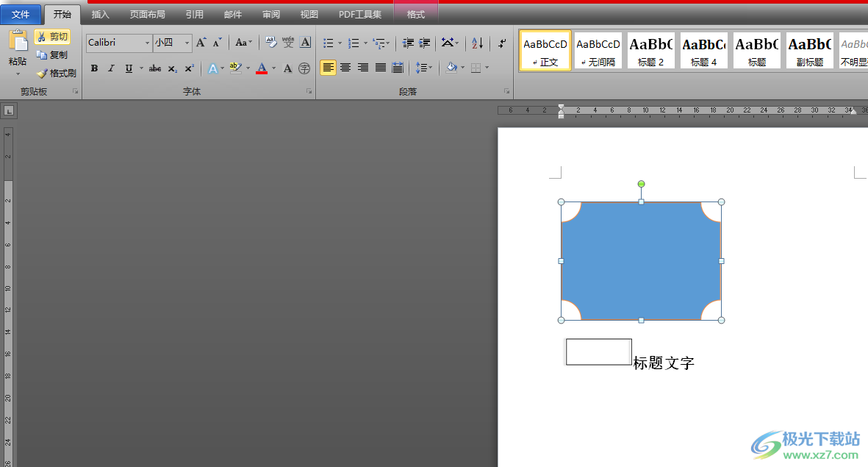The height and width of the screenshot is (467, 868).
Task: Click the Bullets list icon
Action: tap(329, 43)
